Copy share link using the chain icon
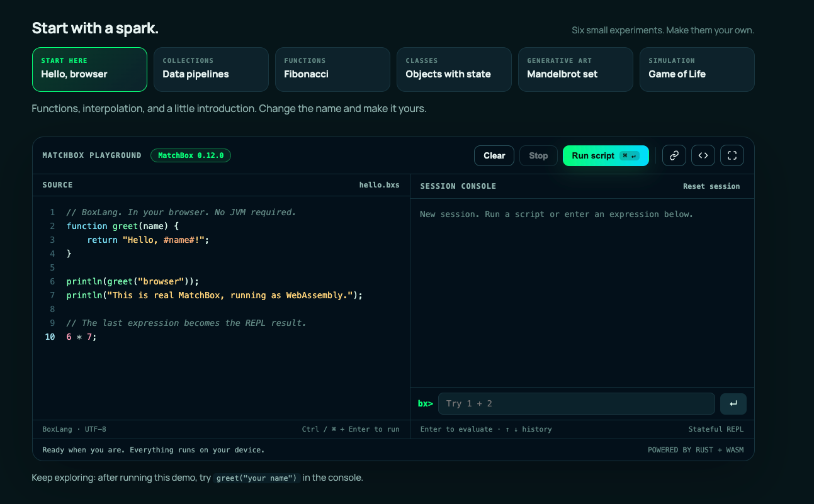Viewport: 814px width, 504px height. click(674, 155)
